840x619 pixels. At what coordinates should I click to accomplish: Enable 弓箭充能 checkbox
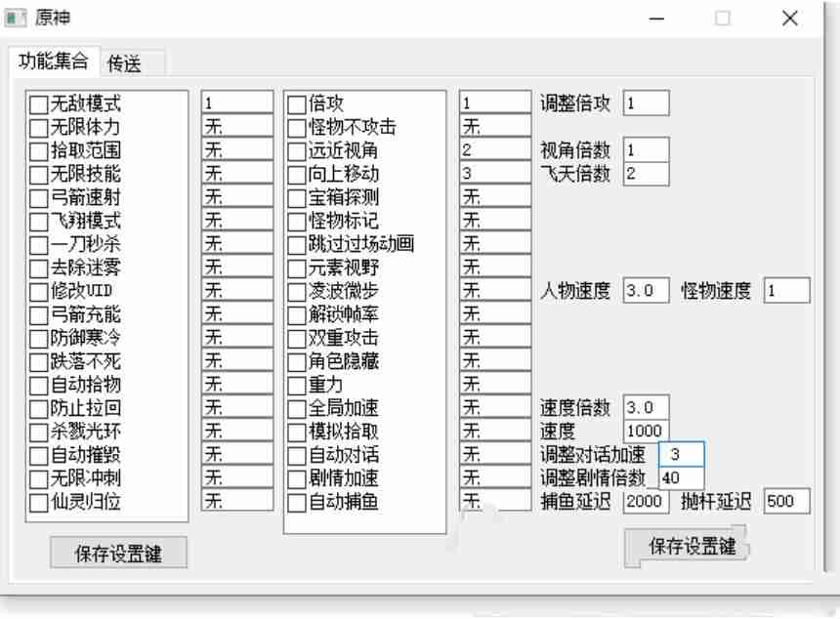click(x=38, y=314)
